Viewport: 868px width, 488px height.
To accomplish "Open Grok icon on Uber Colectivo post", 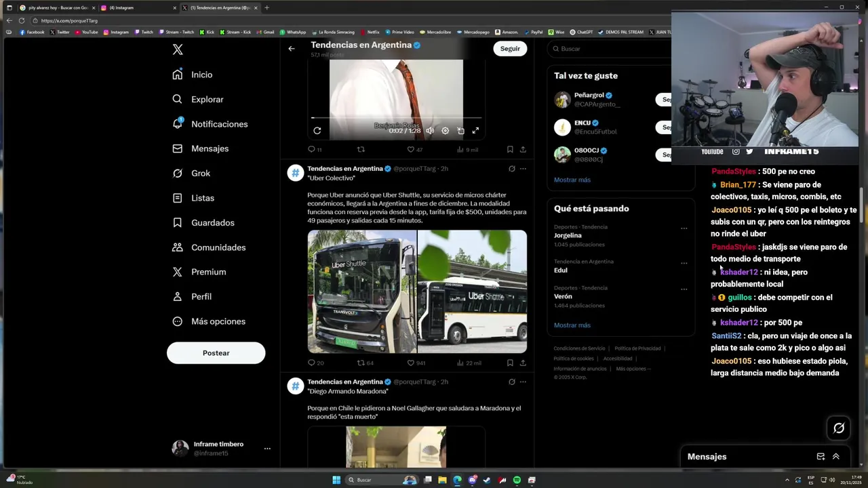I will pyautogui.click(x=512, y=169).
